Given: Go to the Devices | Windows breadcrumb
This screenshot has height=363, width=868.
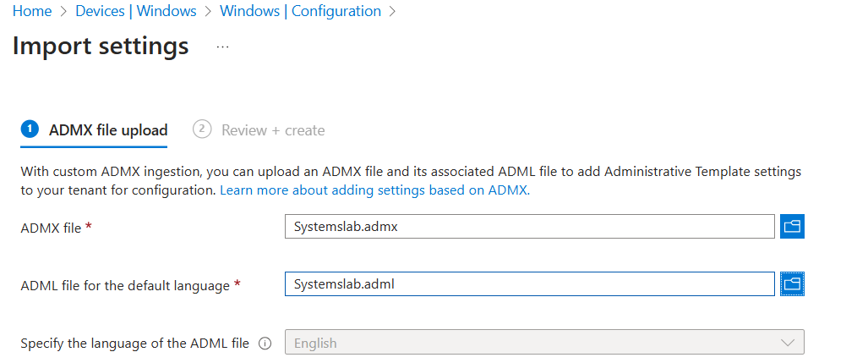Looking at the screenshot, I should point(135,12).
